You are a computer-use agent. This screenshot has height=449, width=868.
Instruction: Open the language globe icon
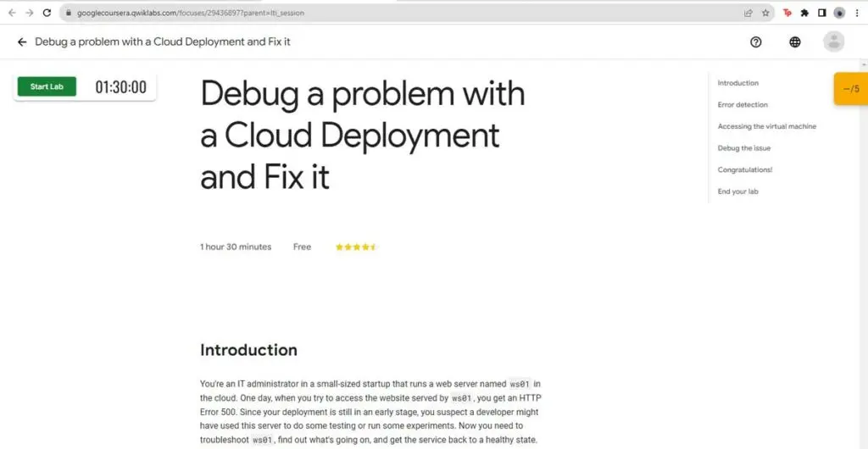(x=795, y=42)
